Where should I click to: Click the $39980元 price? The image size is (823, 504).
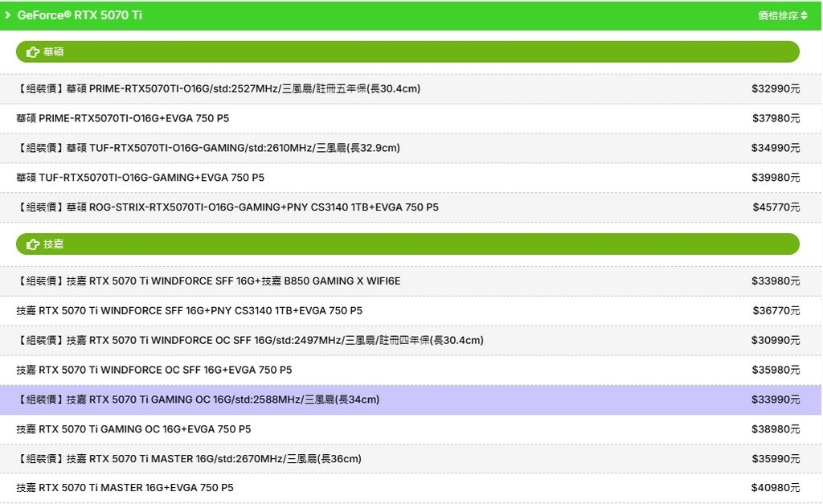[776, 178]
